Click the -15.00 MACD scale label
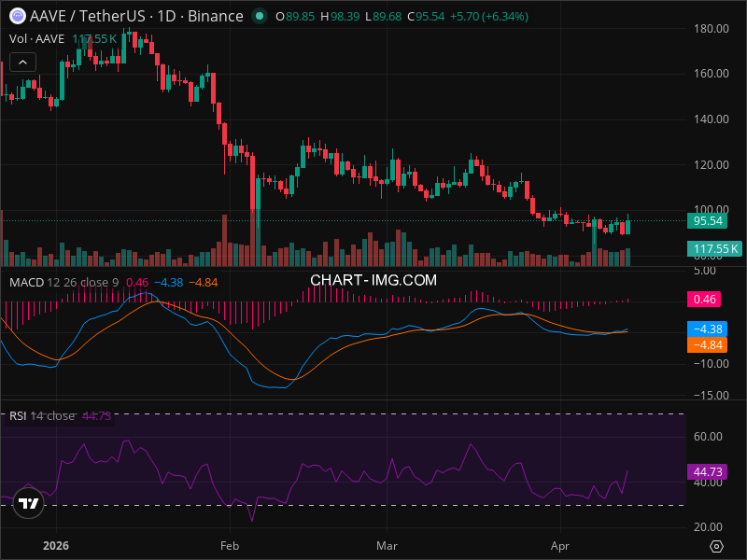747x560 pixels. (712, 395)
